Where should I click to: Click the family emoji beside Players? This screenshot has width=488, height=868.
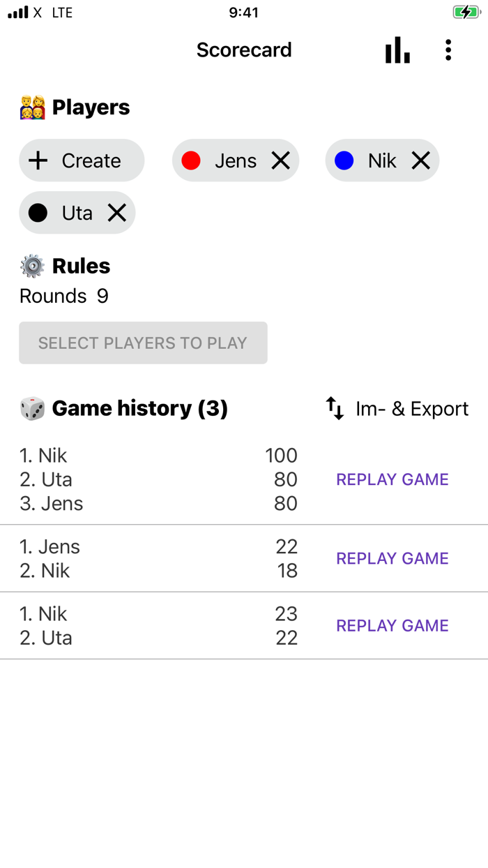[31, 107]
